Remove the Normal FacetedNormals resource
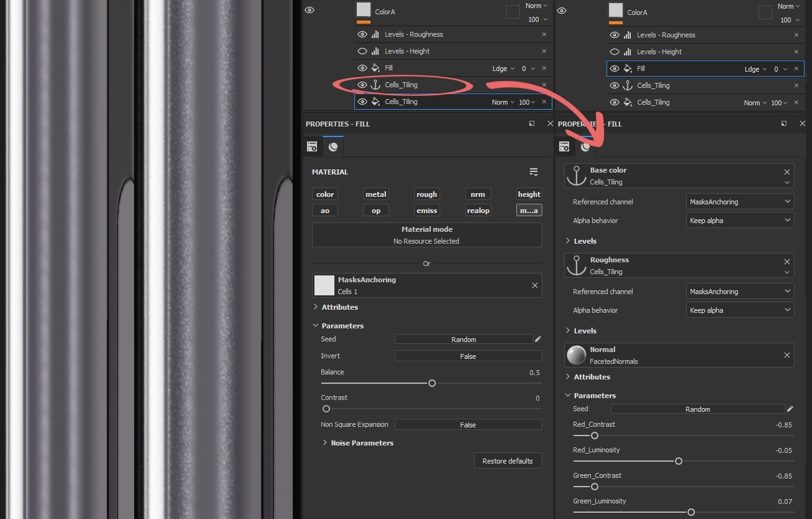The image size is (812, 519). (x=787, y=355)
